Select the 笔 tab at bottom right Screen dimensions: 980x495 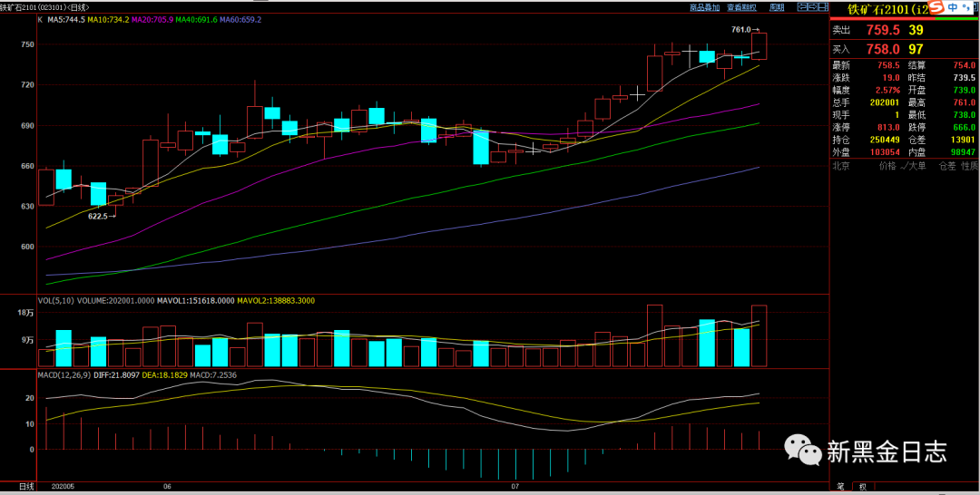click(x=840, y=486)
